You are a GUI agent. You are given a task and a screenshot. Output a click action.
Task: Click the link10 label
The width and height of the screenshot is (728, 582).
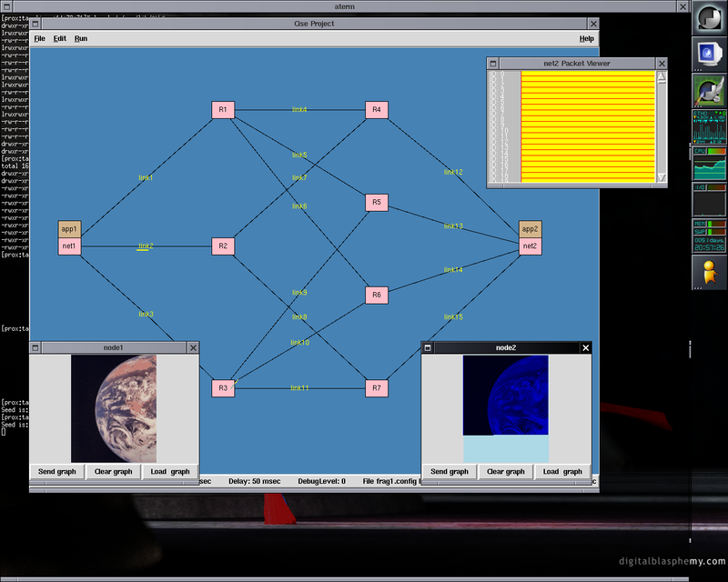tap(300, 343)
